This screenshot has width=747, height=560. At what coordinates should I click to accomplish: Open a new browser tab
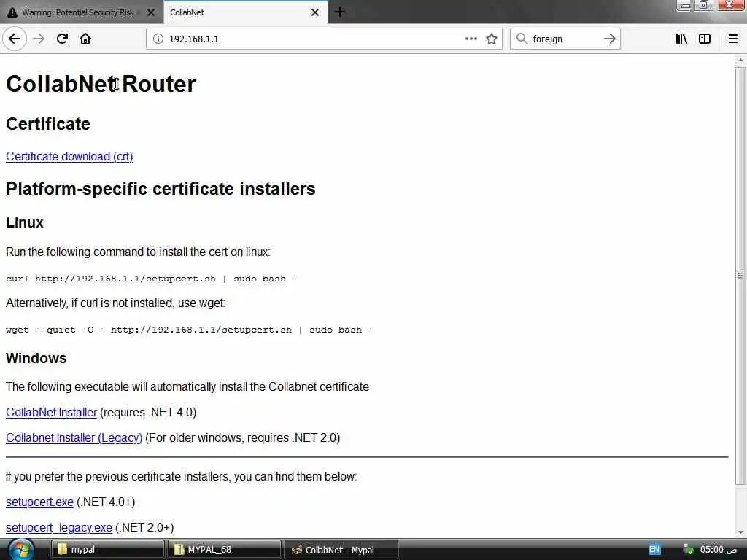coord(340,12)
